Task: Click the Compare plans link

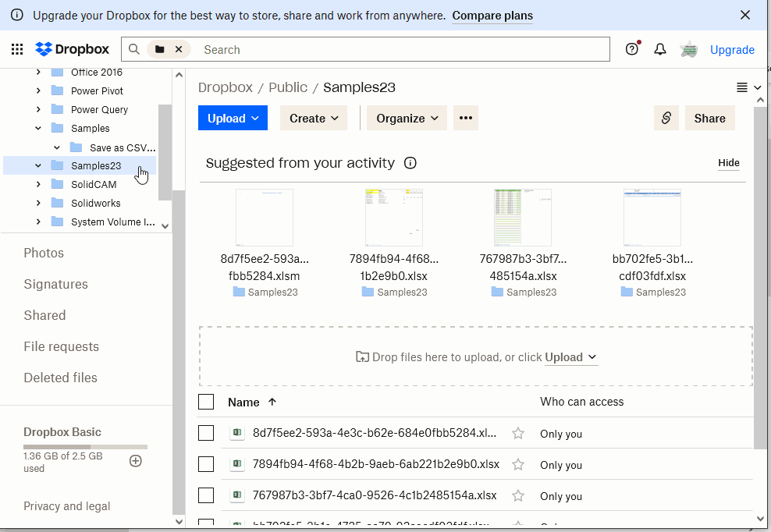Action: [x=492, y=16]
